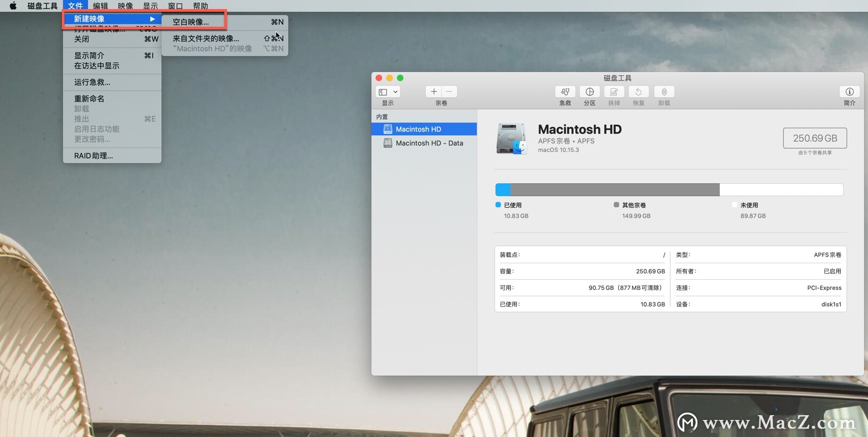Click the 装载点 row slash value
This screenshot has width=868, height=437.
pos(664,255)
